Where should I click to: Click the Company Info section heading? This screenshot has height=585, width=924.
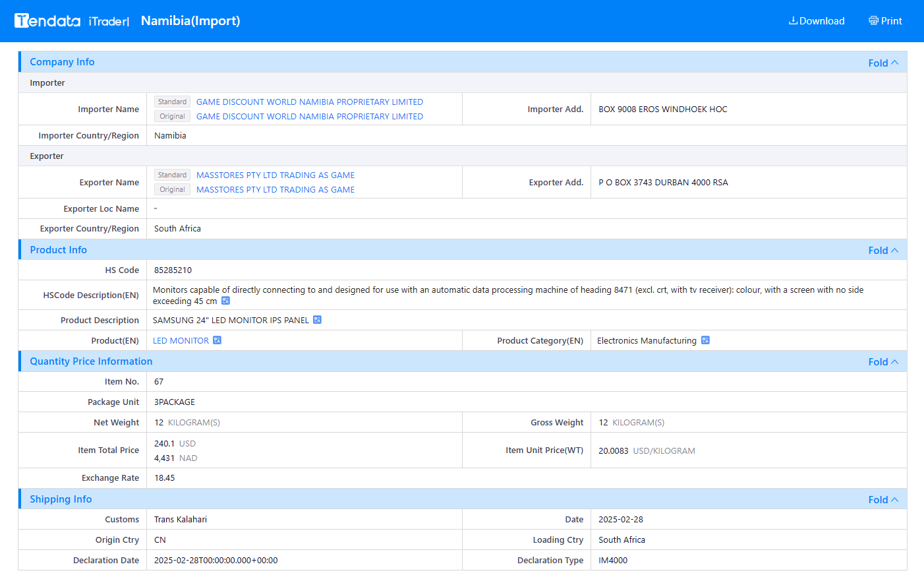coord(62,61)
